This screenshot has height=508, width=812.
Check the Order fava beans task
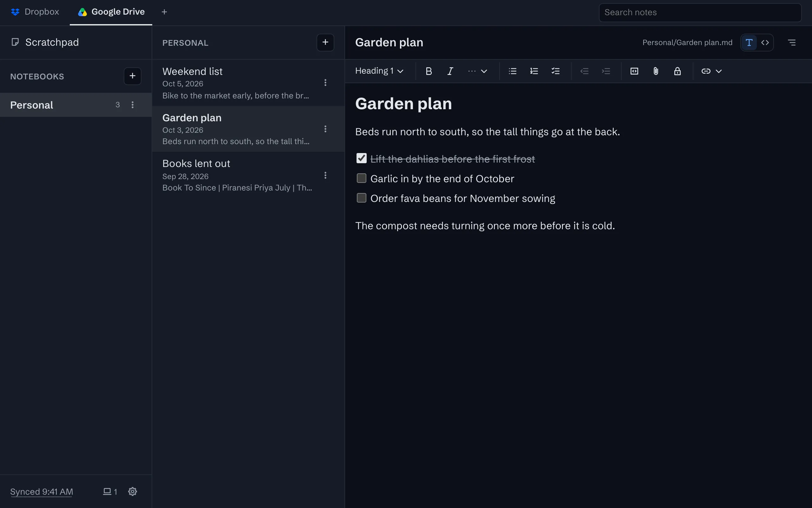(361, 198)
